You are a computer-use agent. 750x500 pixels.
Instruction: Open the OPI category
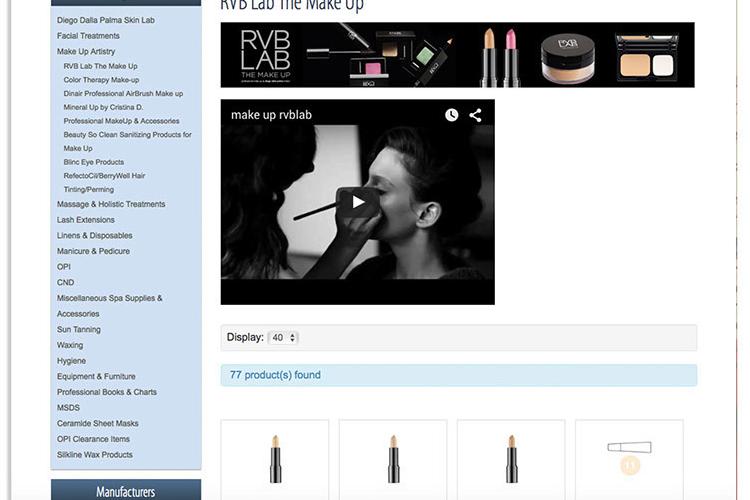coord(64,267)
